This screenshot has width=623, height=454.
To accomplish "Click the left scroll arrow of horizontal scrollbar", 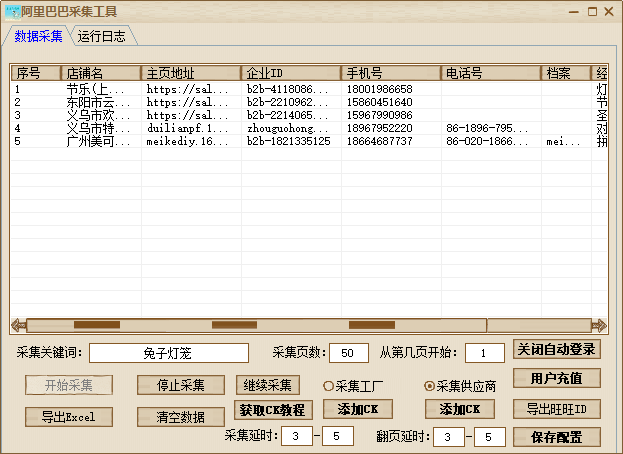I will [x=18, y=325].
